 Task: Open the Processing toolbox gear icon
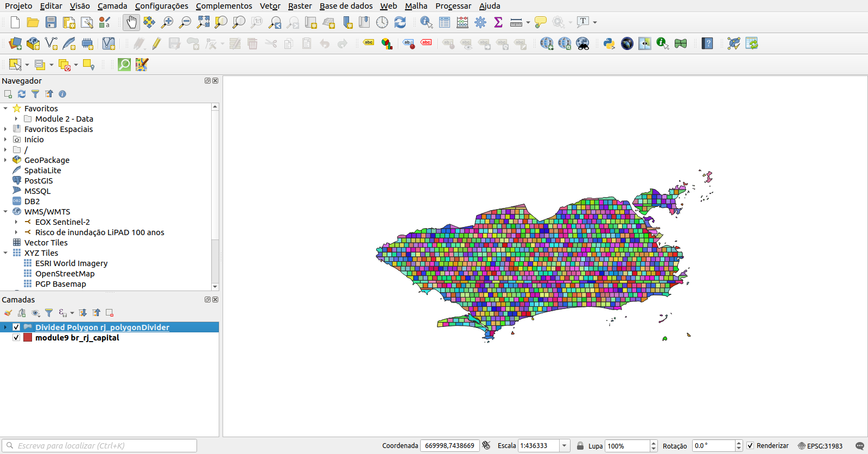480,22
